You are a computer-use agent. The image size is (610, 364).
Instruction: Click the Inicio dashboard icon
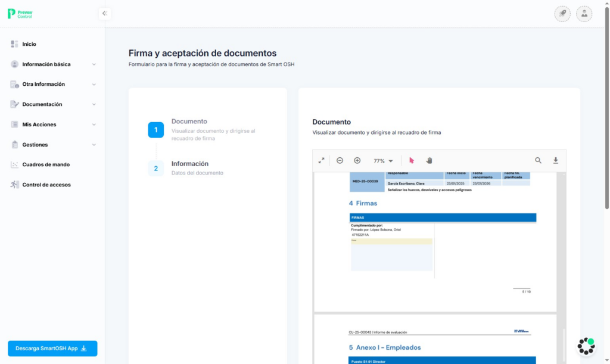(x=14, y=44)
